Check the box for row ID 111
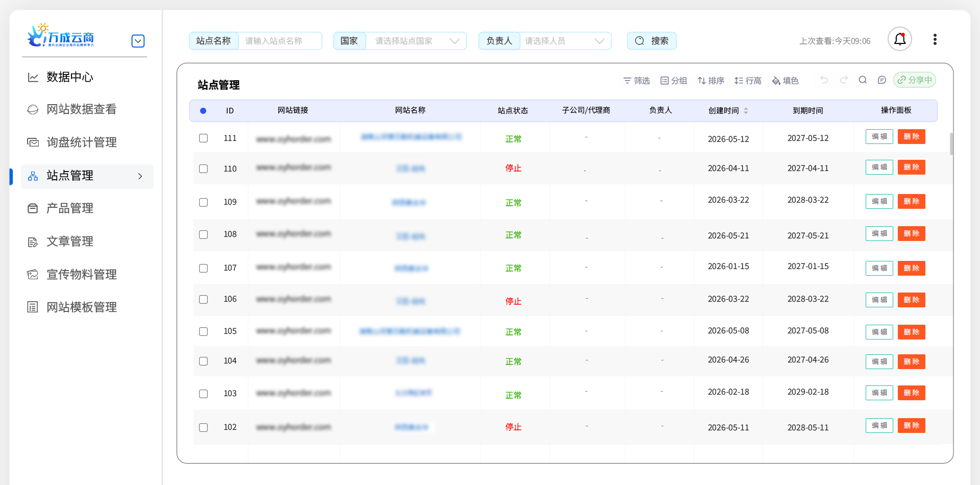The height and width of the screenshot is (485, 980). point(203,138)
